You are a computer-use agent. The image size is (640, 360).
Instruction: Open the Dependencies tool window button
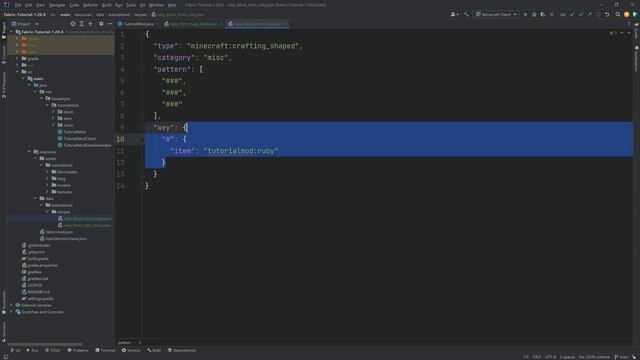[x=182, y=350]
